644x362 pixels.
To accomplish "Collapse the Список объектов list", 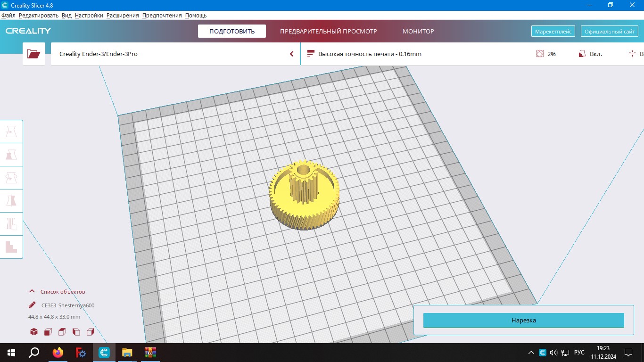I will pos(32,292).
